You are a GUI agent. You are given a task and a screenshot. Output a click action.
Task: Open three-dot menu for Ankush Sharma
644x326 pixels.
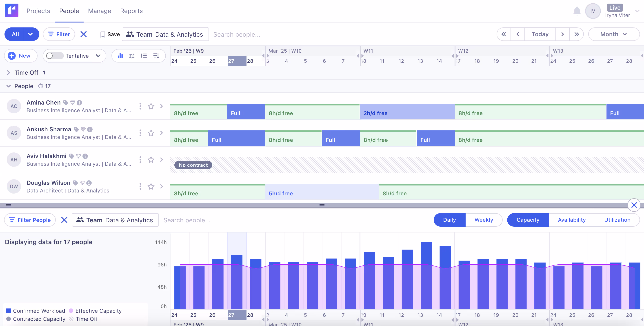coord(140,133)
